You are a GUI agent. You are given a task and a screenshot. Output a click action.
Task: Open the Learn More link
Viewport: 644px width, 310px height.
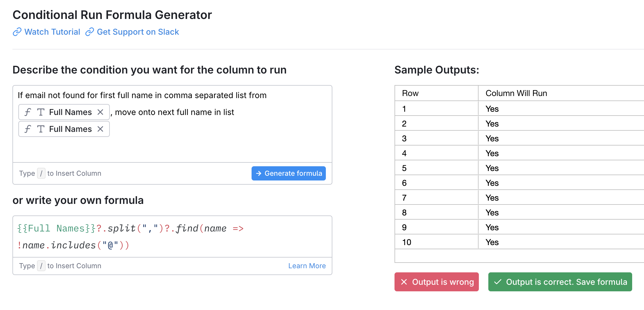(x=307, y=266)
